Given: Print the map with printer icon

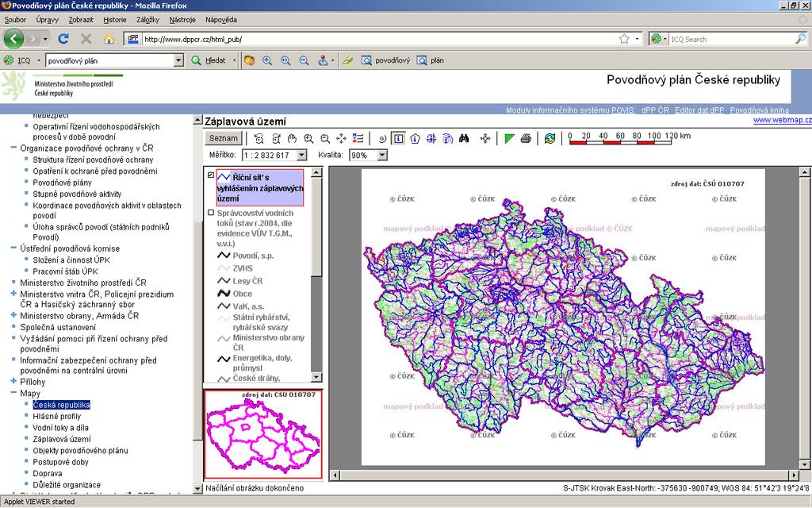Looking at the screenshot, I should coord(526,138).
